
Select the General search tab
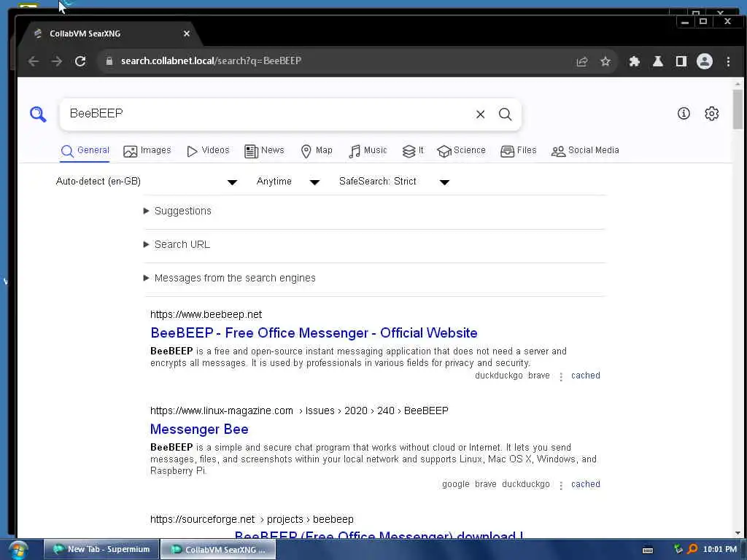point(85,151)
